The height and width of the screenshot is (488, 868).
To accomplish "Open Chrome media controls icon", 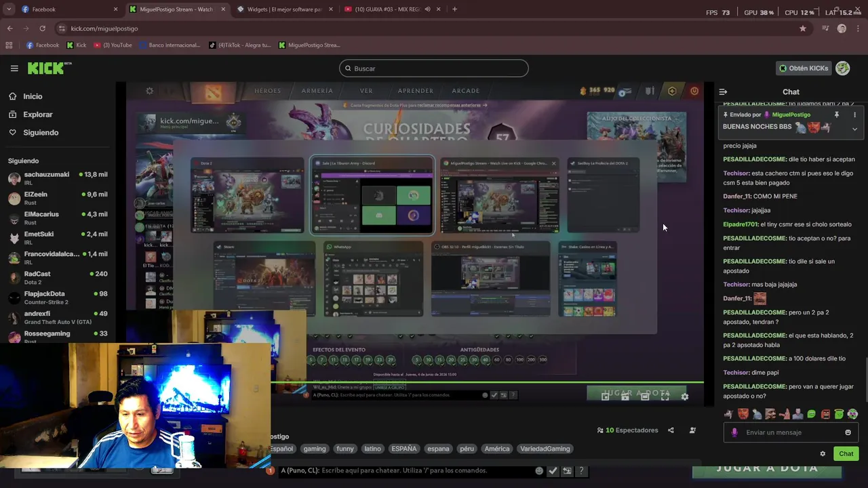I will click(x=825, y=28).
